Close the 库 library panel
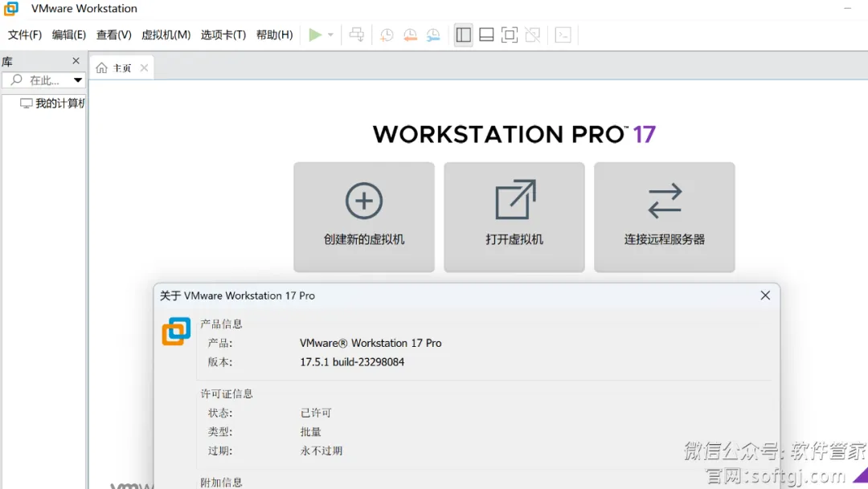868x489 pixels. 76,61
